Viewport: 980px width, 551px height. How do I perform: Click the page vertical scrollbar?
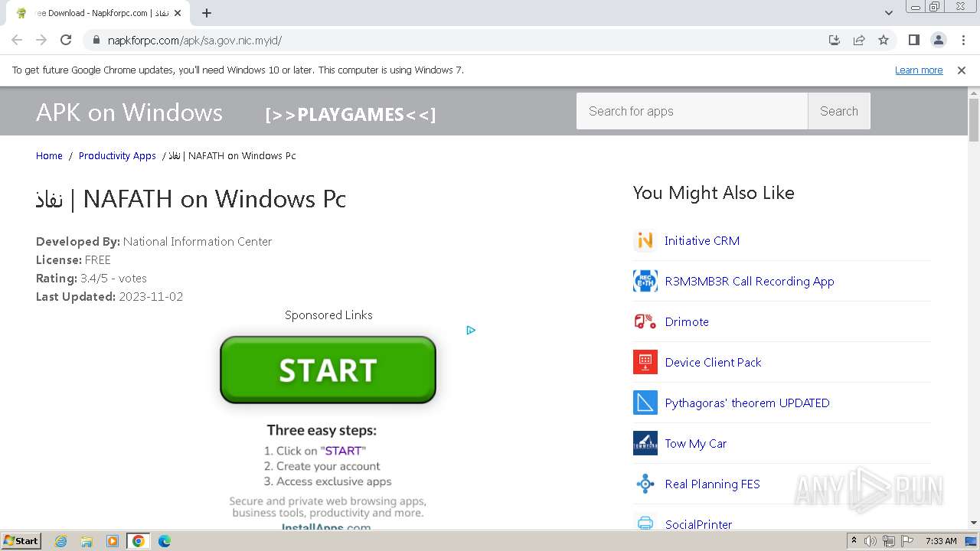[974, 121]
